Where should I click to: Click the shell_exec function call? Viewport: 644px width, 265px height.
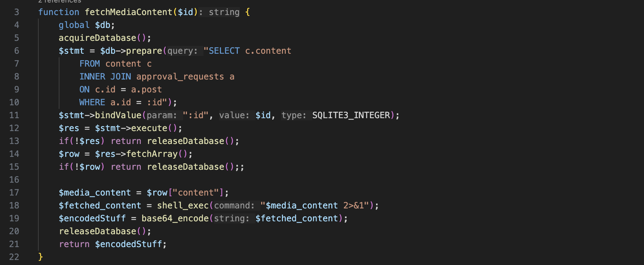tap(183, 206)
